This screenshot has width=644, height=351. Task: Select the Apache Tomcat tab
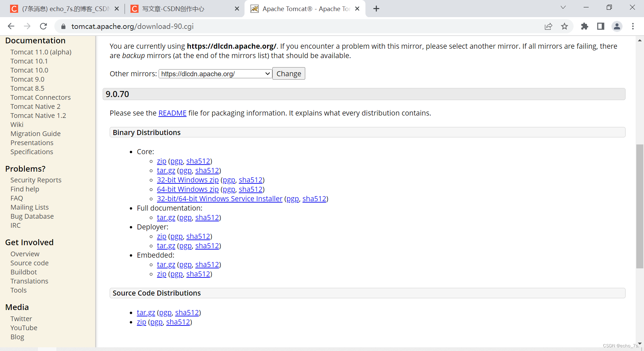pos(305,9)
